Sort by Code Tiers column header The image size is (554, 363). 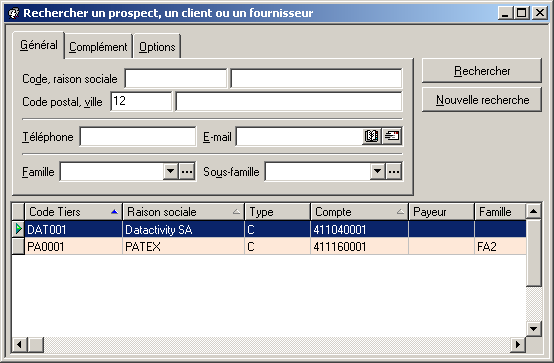[73, 212]
